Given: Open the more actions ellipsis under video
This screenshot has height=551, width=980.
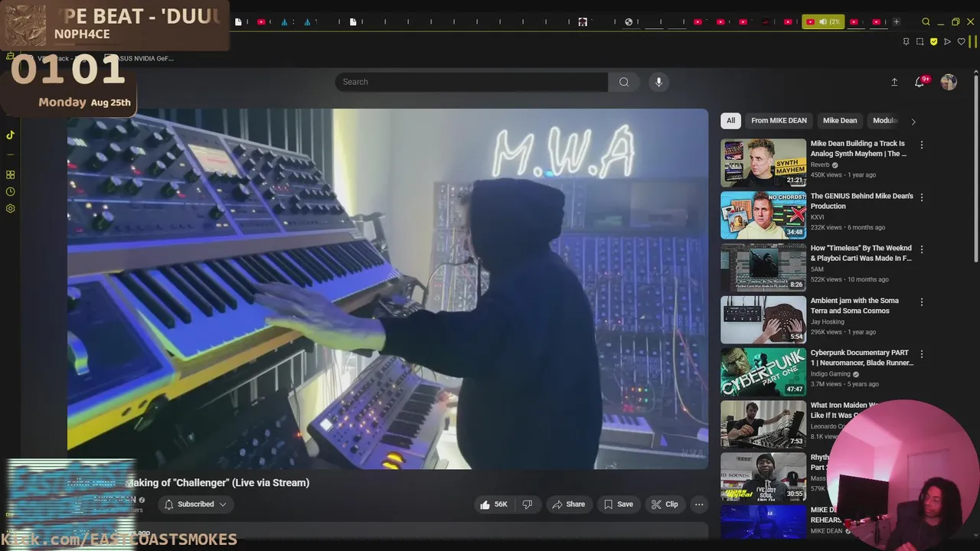Looking at the screenshot, I should click(699, 504).
